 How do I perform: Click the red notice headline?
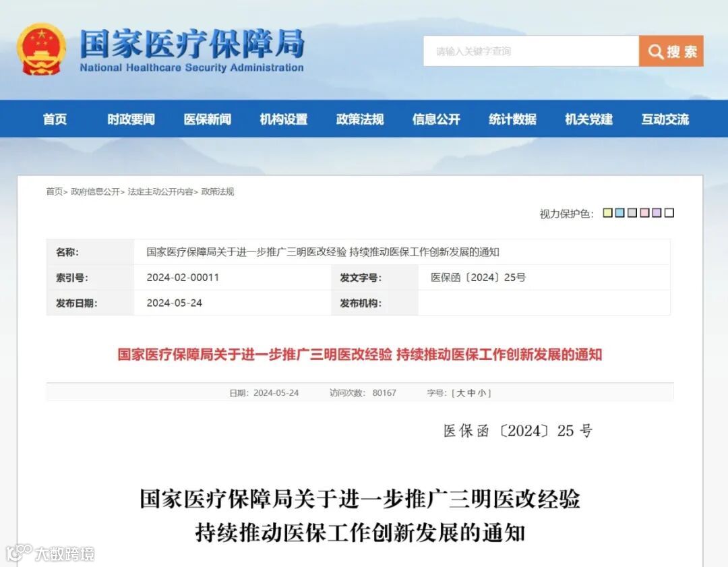click(360, 355)
